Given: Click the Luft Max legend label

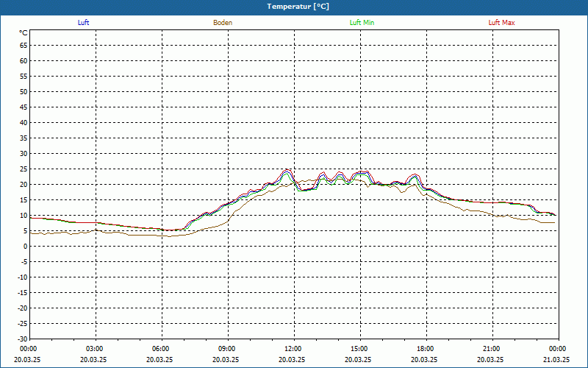Looking at the screenshot, I should tap(501, 23).
